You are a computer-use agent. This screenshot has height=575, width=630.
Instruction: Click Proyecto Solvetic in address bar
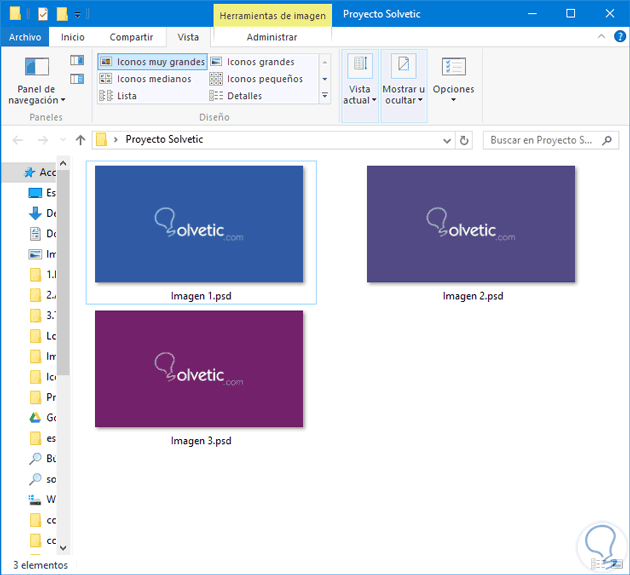[164, 139]
